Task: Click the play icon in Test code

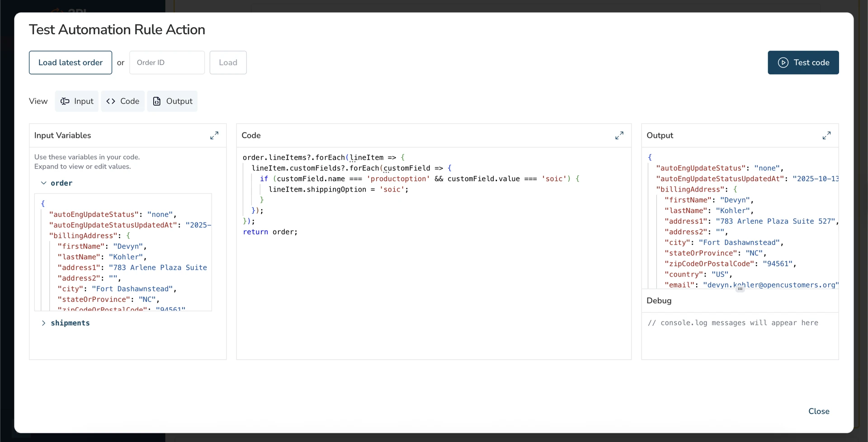Action: point(783,62)
